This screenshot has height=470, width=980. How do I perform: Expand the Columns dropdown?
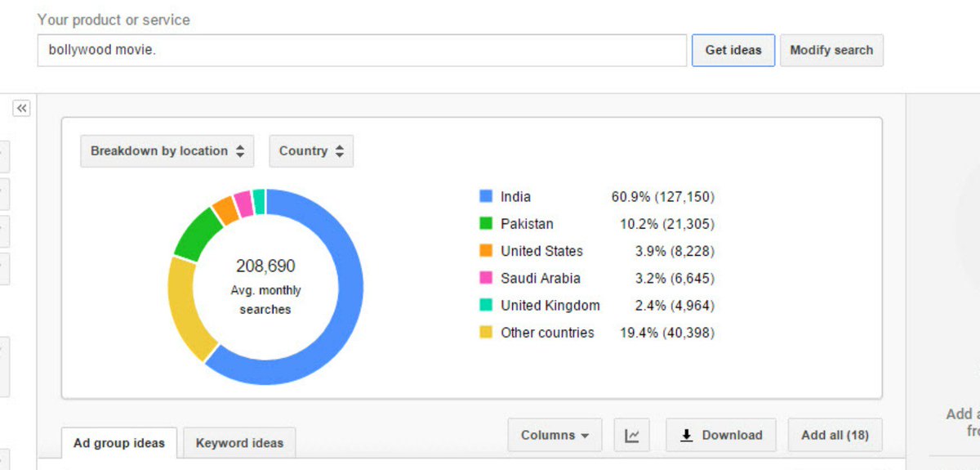pos(555,436)
